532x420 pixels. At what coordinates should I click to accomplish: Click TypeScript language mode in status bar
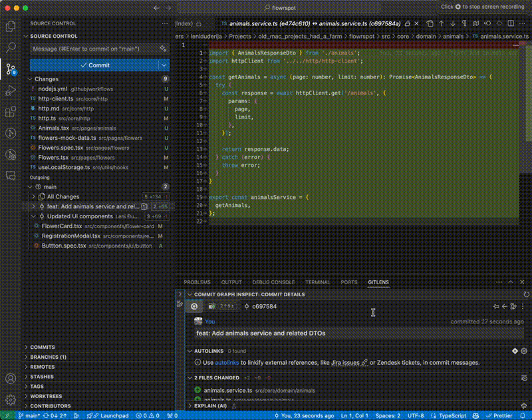452,415
